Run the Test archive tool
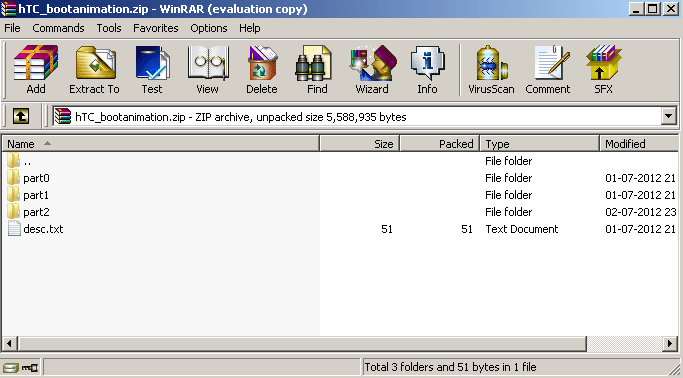 pyautogui.click(x=152, y=63)
